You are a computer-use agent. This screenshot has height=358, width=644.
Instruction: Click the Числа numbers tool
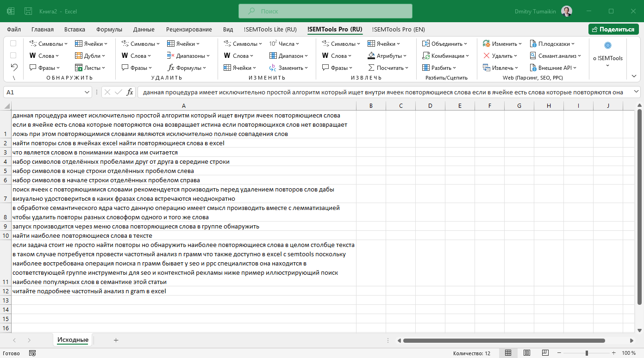click(284, 44)
